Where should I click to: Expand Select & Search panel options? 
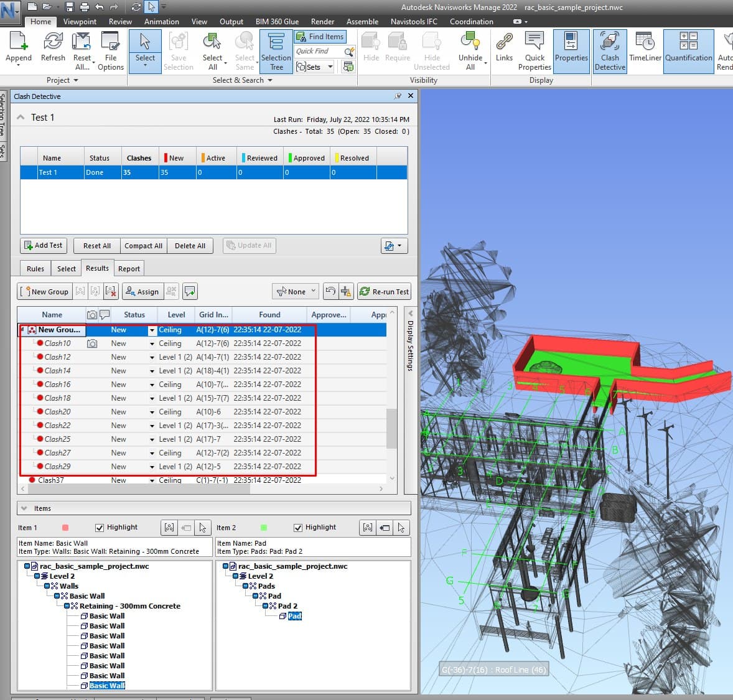[242, 80]
